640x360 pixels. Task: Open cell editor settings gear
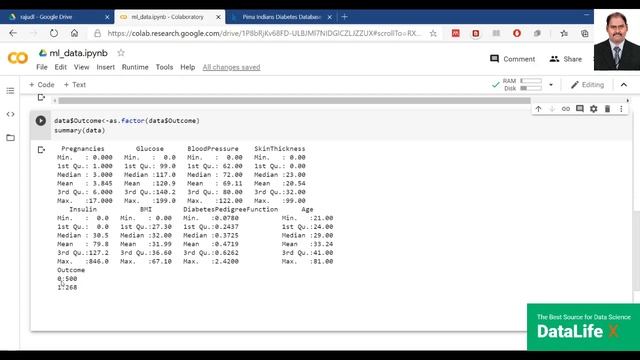(593, 109)
